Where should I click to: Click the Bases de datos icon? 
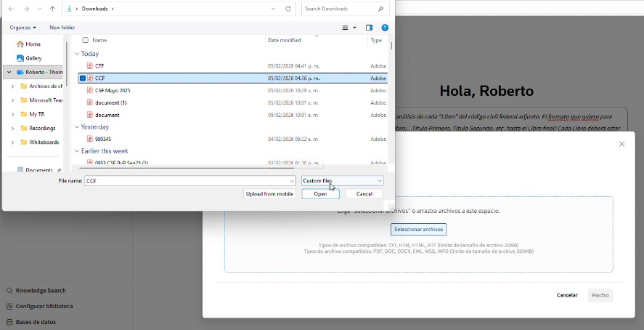9,322
